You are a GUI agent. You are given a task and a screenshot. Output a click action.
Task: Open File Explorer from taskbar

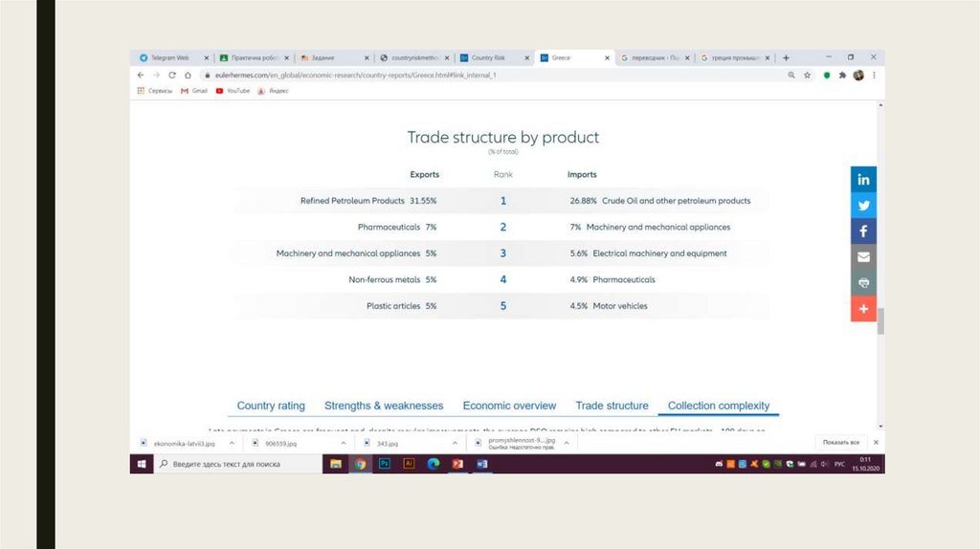tap(336, 464)
